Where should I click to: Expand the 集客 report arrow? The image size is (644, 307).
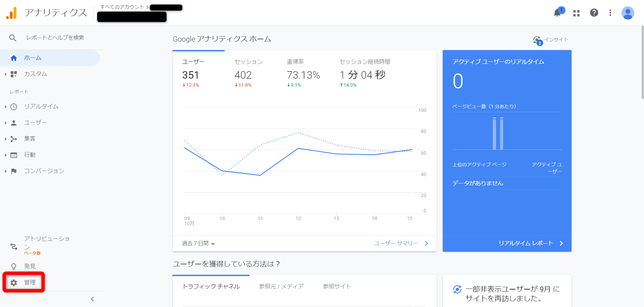[x=6, y=139]
